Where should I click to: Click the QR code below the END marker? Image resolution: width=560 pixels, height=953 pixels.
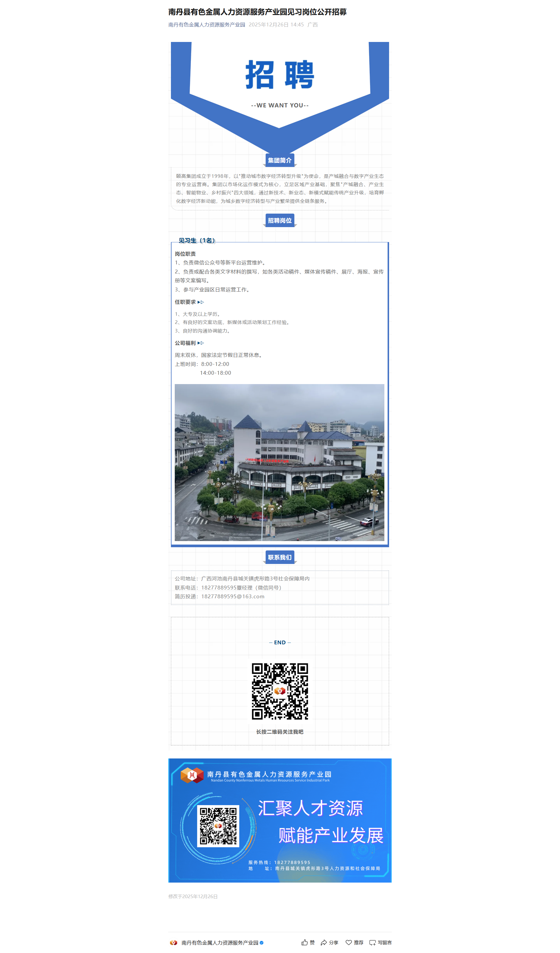pos(280,691)
